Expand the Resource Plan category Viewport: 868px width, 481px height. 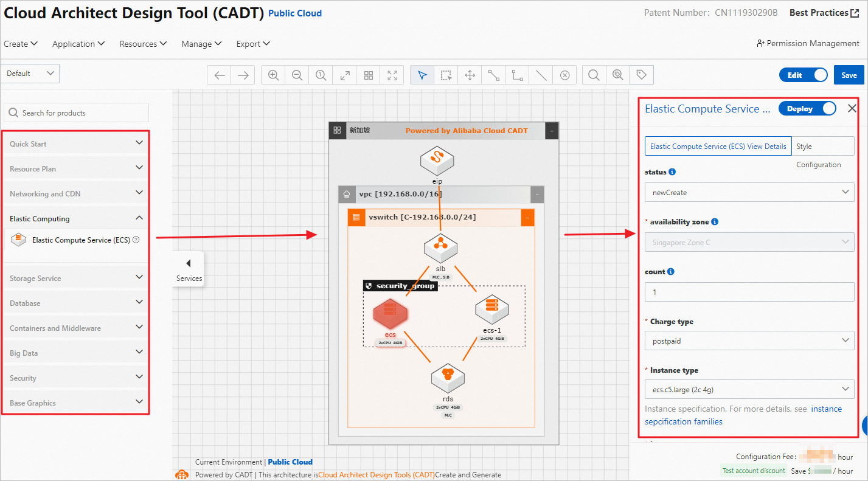point(76,168)
